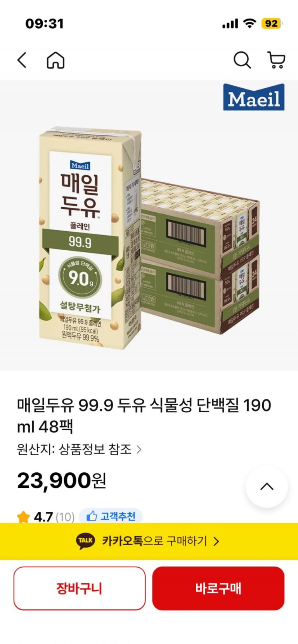Open 카카오톡으로 구매하기 banner arrow
Viewport: 298px width, 644px height.
217,541
